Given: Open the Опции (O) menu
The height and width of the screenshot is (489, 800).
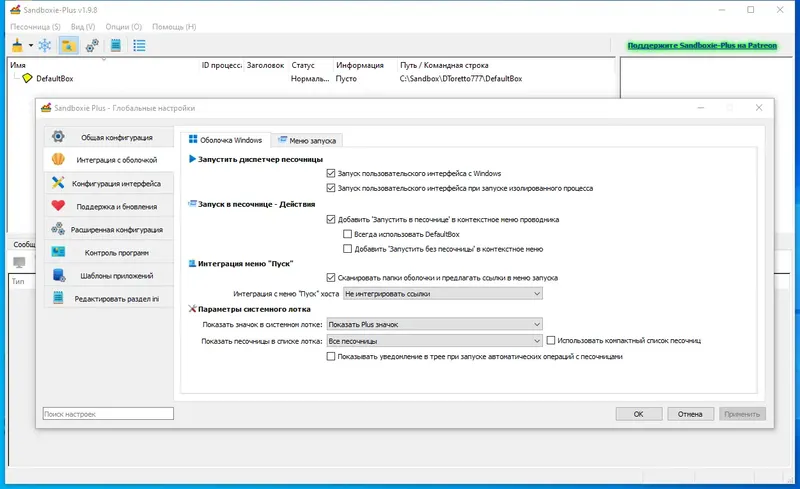Looking at the screenshot, I should coord(123,27).
